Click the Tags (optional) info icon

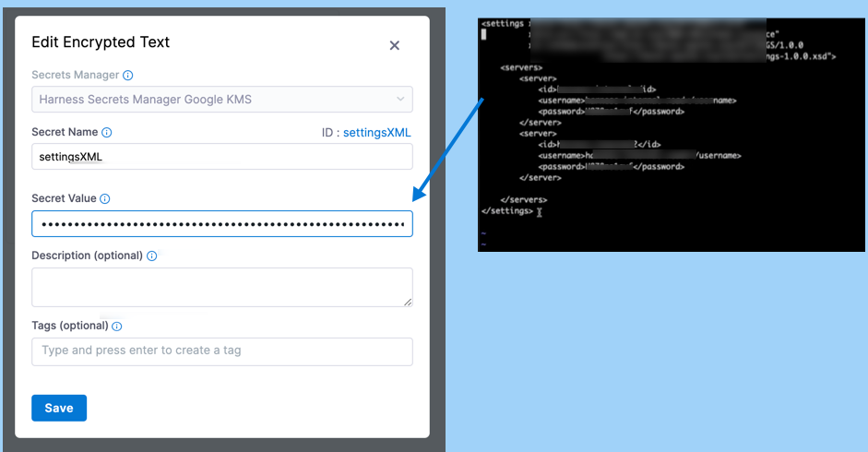tap(117, 327)
